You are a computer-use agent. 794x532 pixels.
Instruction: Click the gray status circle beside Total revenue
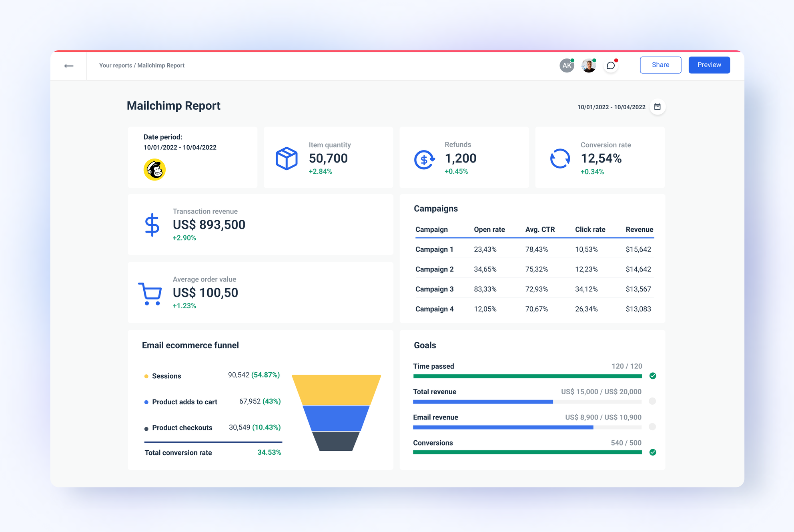pos(653,402)
